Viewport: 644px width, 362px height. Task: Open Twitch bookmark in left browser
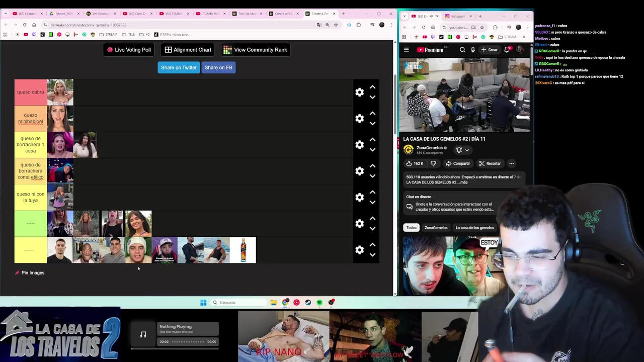(x=34, y=35)
